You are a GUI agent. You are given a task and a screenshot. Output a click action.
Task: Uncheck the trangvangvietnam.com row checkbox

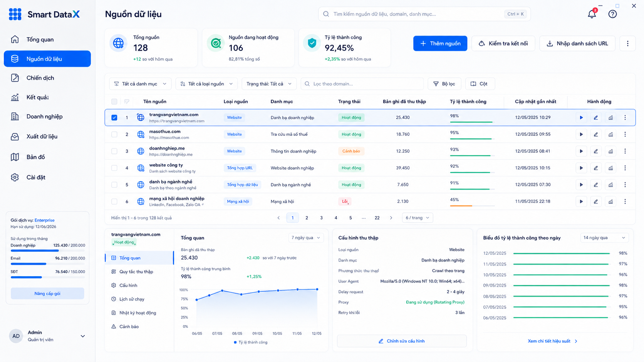coord(114,118)
